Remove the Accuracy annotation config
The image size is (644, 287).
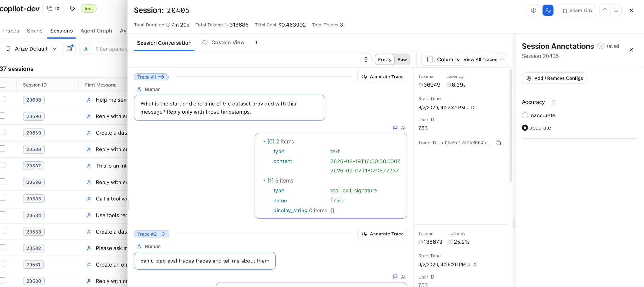tap(553, 102)
